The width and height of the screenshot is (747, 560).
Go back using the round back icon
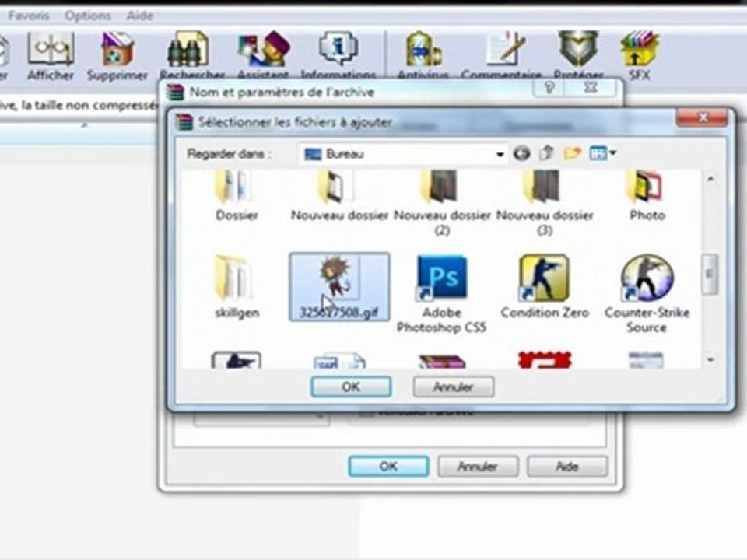[521, 153]
